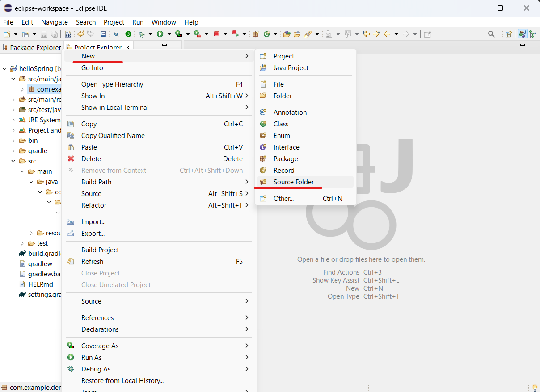The width and height of the screenshot is (540, 392).
Task: Create a package via New Java Package icon
Action: point(255,34)
